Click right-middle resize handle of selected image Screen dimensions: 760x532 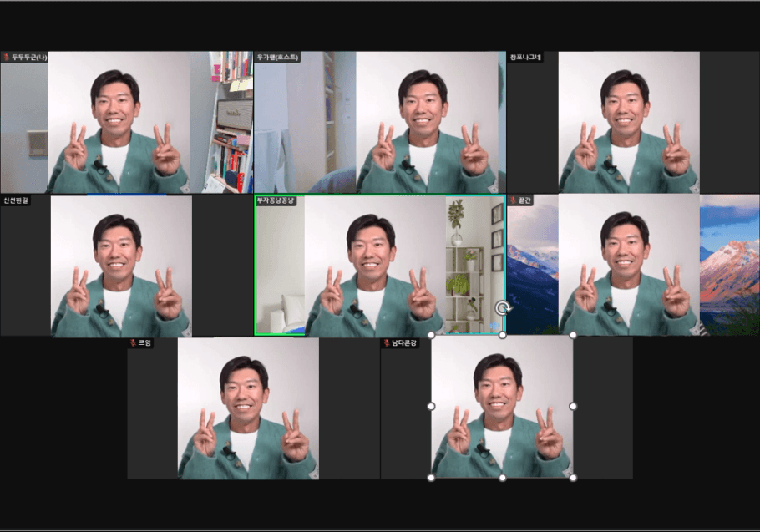(x=573, y=406)
